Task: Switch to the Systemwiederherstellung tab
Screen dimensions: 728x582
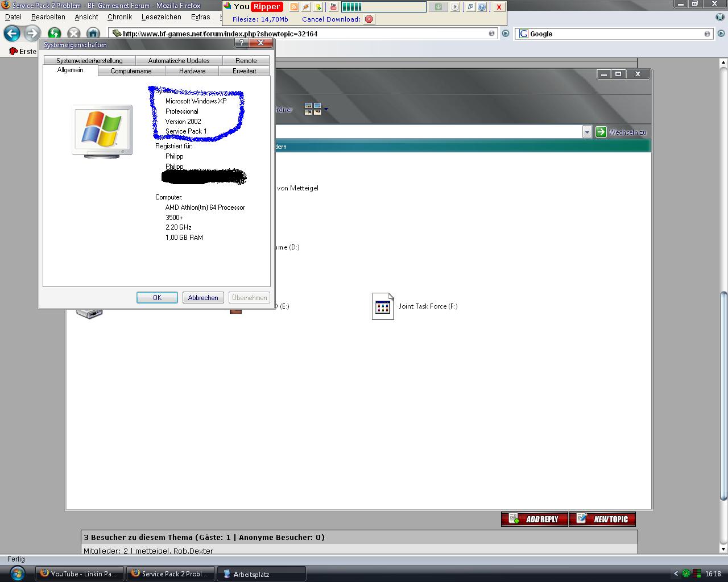Action: click(89, 61)
